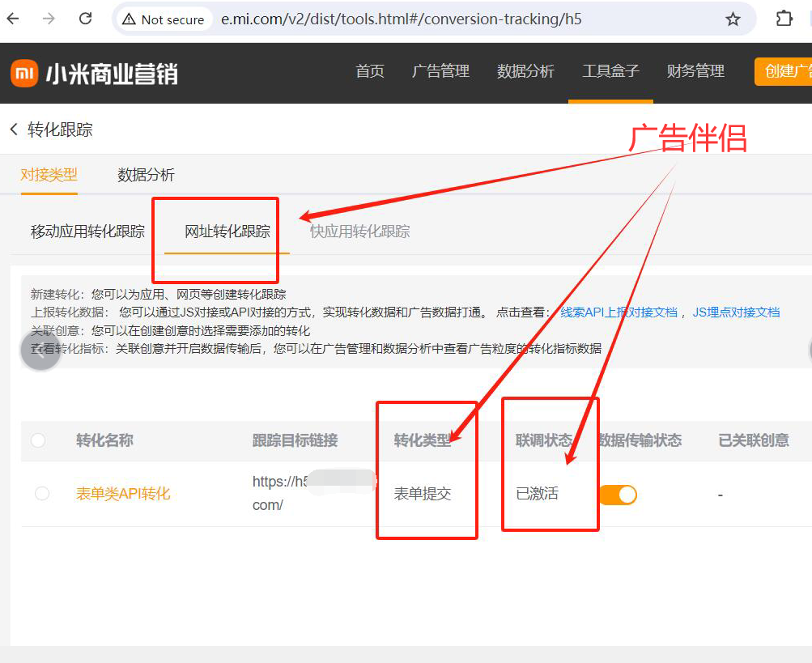This screenshot has width=812, height=663.
Task: Click the address bar URL
Action: (402, 19)
